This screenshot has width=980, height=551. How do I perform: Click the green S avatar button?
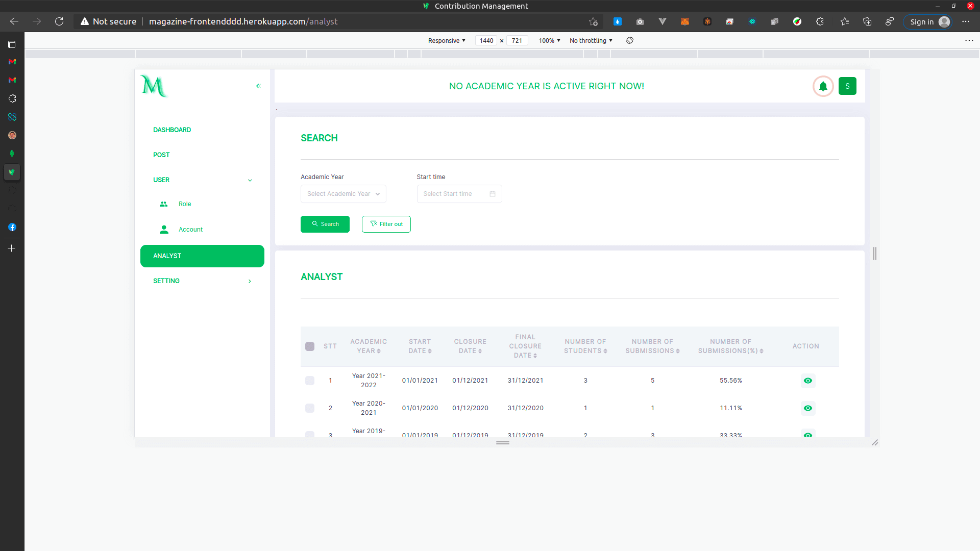coord(847,86)
